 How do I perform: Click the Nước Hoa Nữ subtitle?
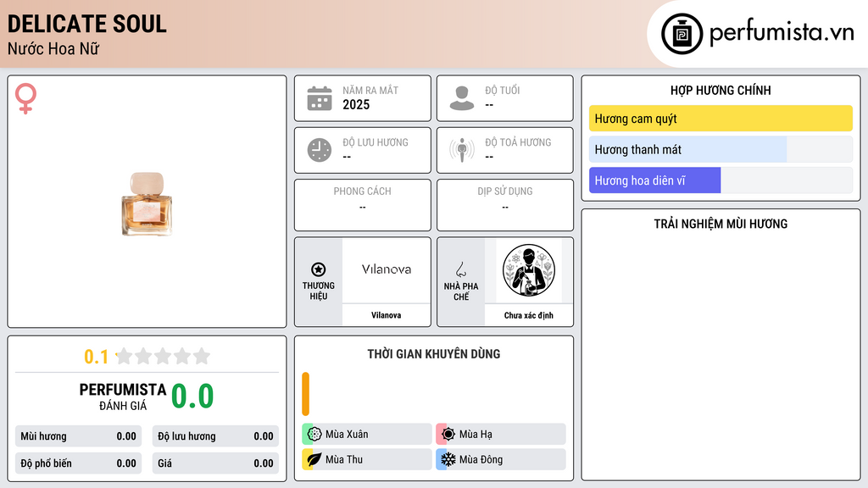(53, 48)
